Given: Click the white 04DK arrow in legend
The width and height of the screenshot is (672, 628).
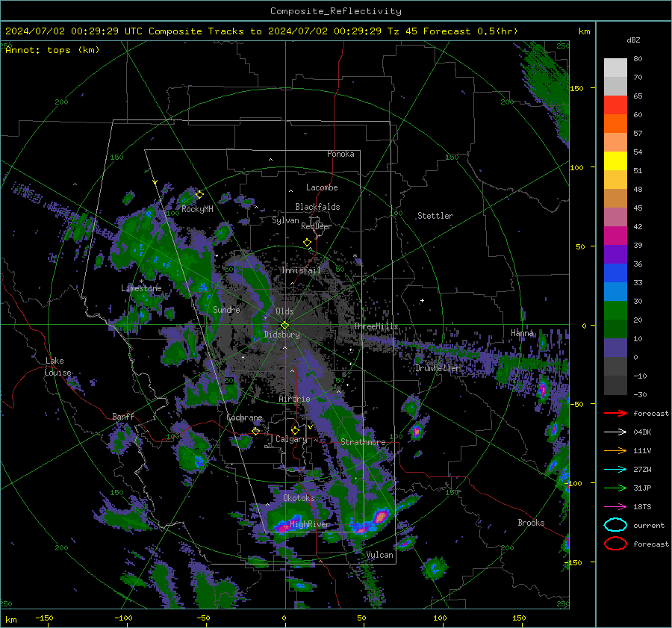Looking at the screenshot, I should pyautogui.click(x=615, y=432).
